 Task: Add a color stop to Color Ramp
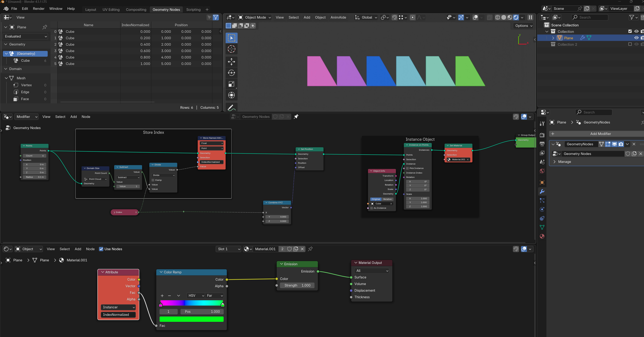coord(162,296)
